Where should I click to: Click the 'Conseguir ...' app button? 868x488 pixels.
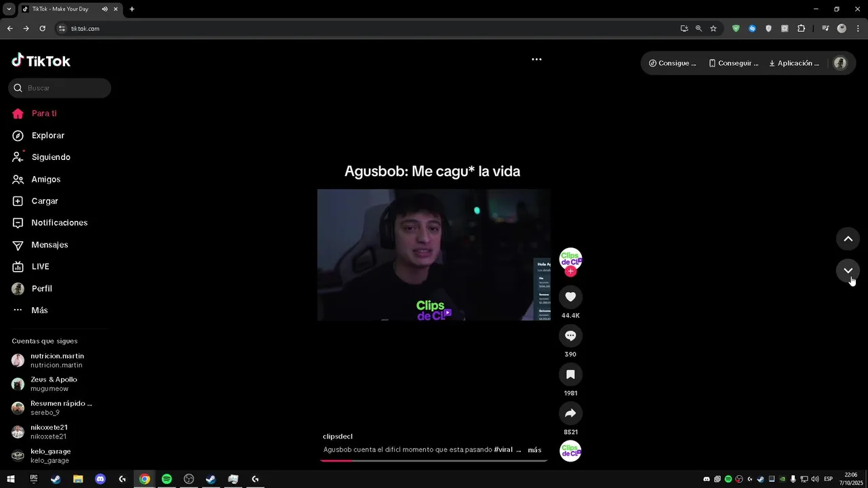click(734, 63)
